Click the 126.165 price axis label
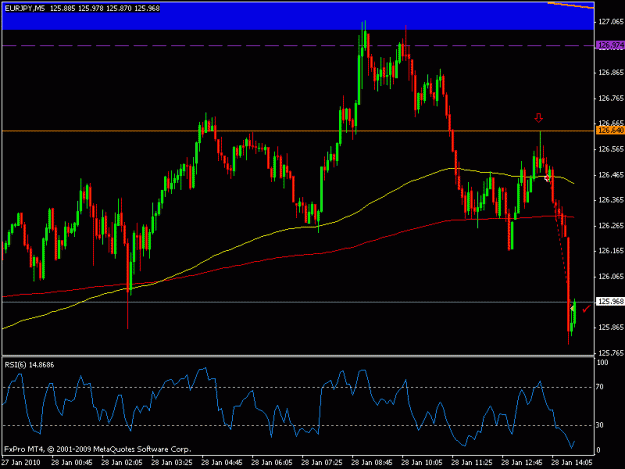This screenshot has width=625, height=469. click(x=611, y=251)
